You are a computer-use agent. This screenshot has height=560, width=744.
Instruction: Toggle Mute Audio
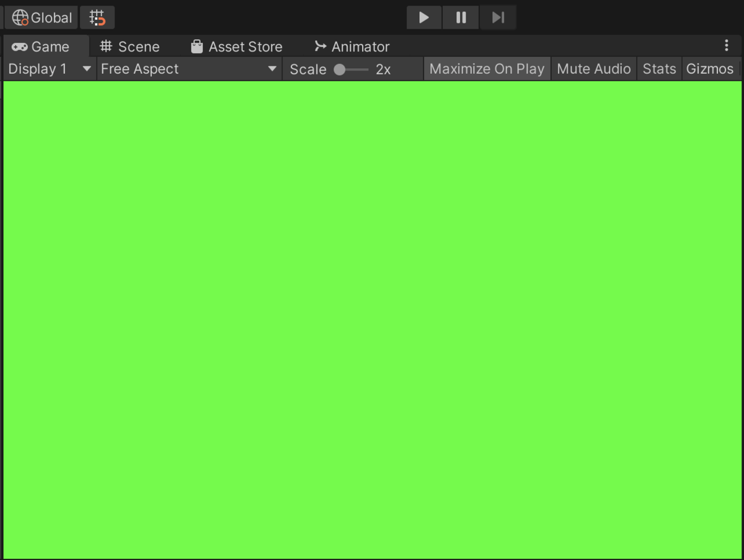coord(593,68)
